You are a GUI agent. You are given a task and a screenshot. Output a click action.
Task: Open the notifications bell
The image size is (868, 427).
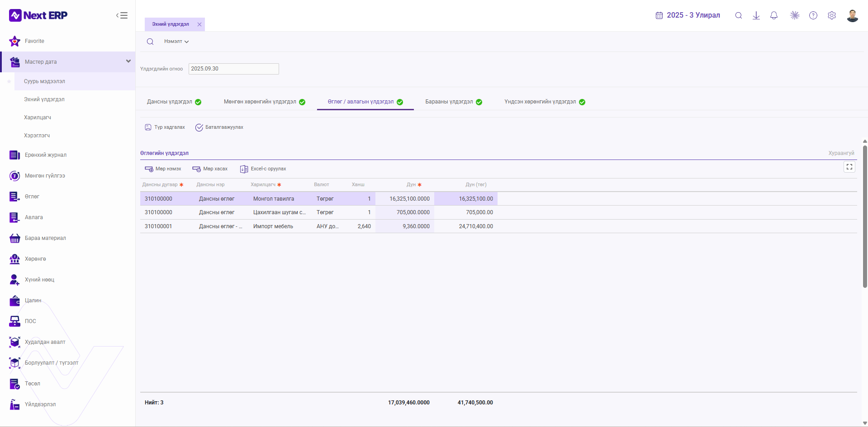[774, 15]
